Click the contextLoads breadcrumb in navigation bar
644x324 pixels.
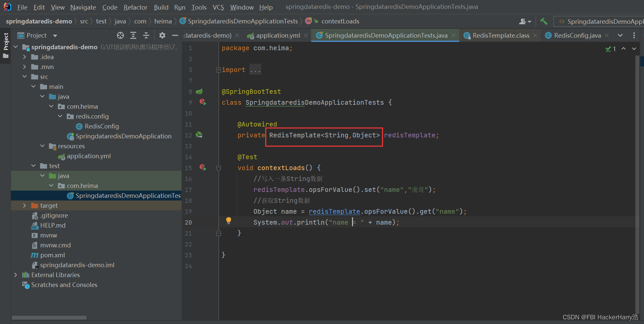point(340,21)
